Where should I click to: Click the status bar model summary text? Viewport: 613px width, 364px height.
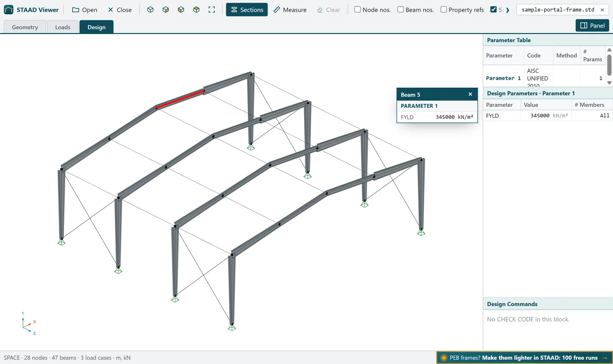pyautogui.click(x=67, y=357)
